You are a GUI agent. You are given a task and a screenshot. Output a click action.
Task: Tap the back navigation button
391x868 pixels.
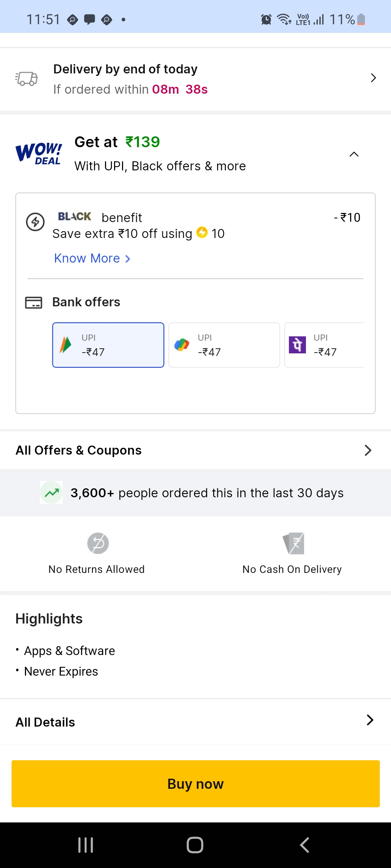(304, 845)
